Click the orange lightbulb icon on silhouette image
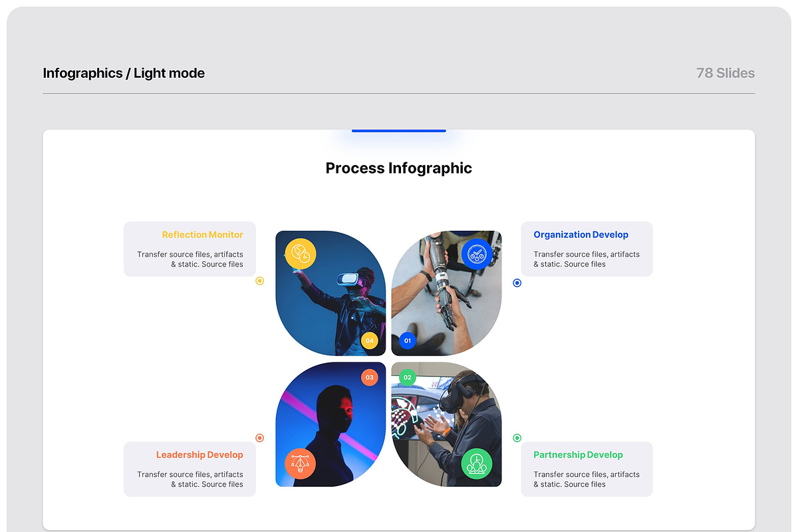 301,464
